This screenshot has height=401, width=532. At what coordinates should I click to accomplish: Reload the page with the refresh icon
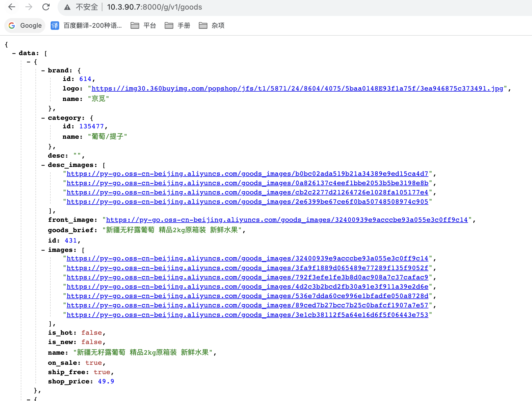[x=46, y=7]
